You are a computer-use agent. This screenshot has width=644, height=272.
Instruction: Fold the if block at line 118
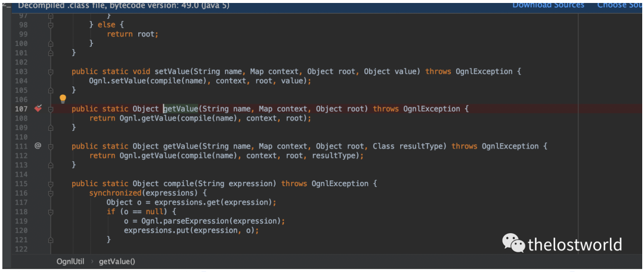click(x=51, y=212)
